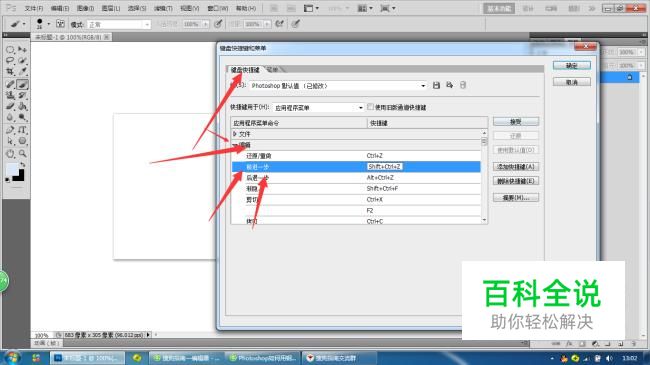Select the Quick Selection tool
Viewport: 650px width, 365px height.
pyautogui.click(x=23, y=61)
